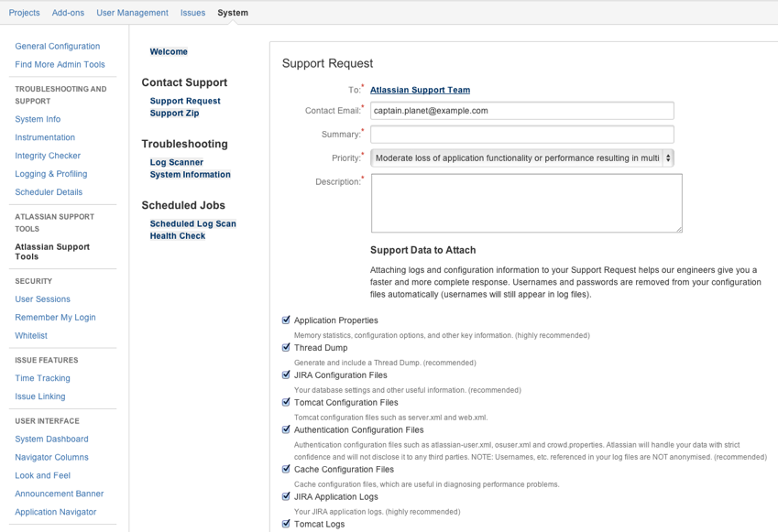Open the System tab
Image resolution: width=778 pixels, height=532 pixels.
233,13
